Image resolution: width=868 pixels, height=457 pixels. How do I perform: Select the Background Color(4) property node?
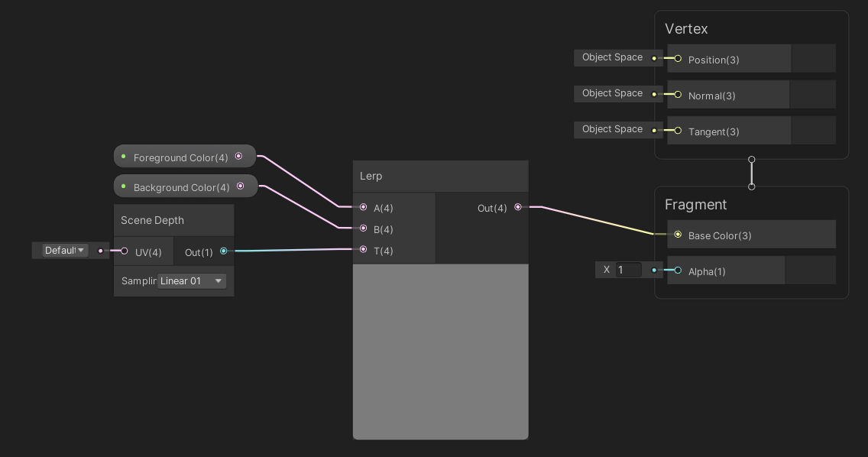tap(183, 186)
